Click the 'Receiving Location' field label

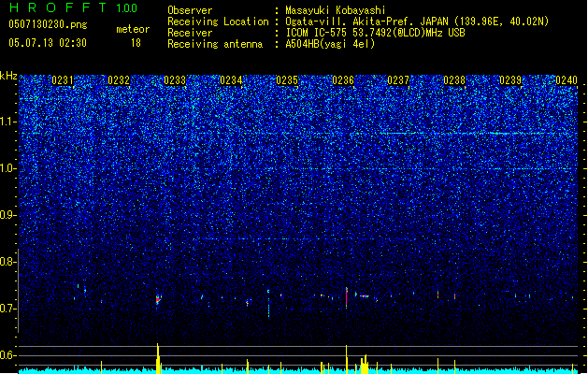coord(218,22)
